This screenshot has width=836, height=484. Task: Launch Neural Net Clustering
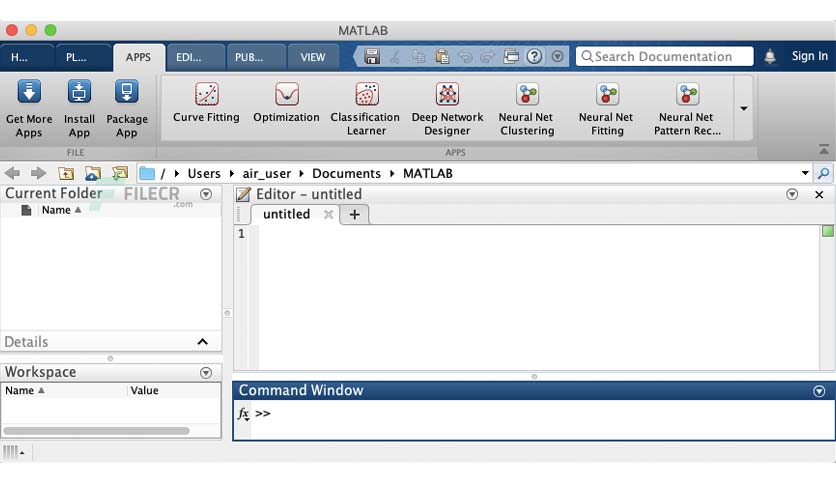(x=527, y=109)
